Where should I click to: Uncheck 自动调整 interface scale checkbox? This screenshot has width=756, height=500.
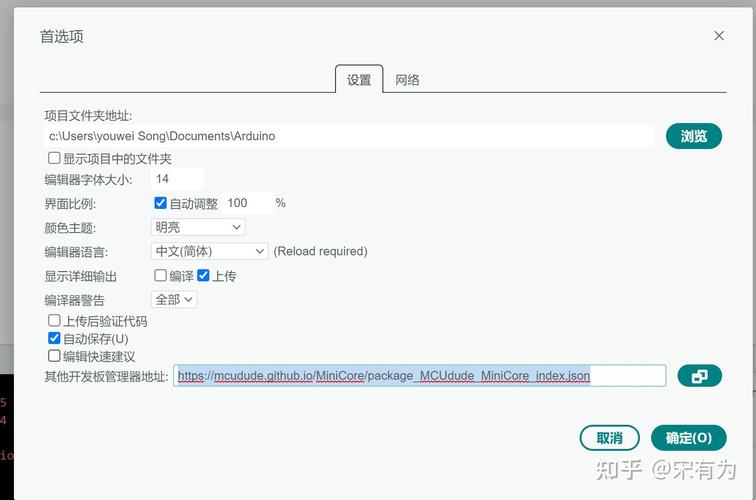pyautogui.click(x=161, y=203)
